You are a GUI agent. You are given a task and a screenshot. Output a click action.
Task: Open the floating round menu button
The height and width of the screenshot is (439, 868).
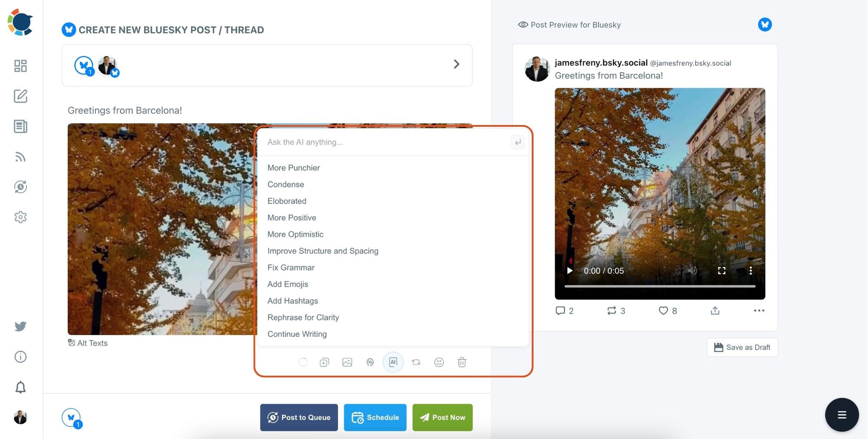(842, 415)
